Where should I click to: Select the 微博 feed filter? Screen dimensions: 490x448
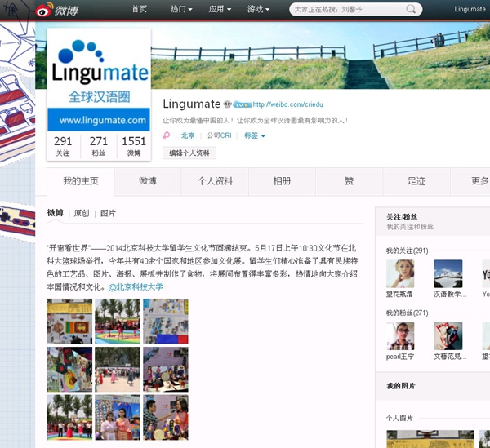point(56,213)
